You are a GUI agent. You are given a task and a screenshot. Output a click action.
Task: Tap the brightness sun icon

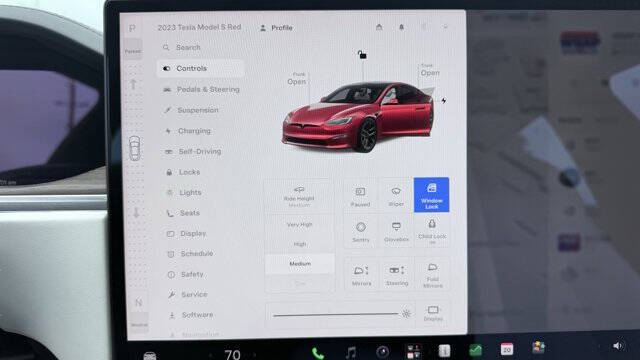(x=406, y=313)
